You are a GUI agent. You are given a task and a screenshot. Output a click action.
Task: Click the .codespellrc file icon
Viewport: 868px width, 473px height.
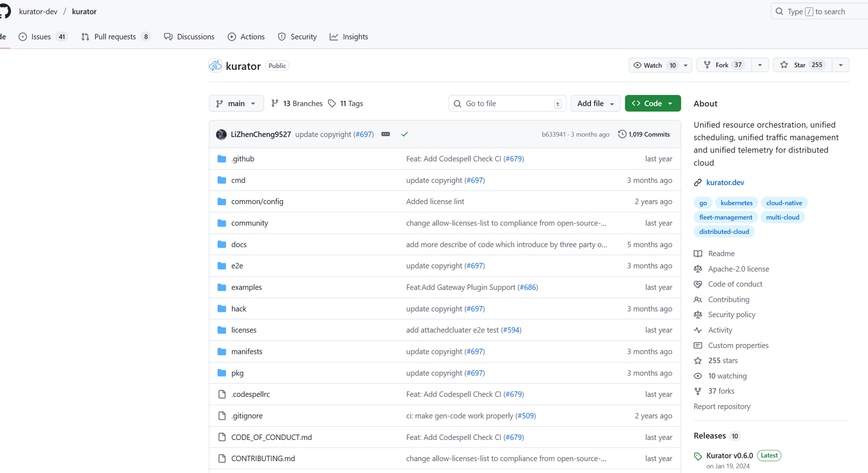[x=222, y=394]
